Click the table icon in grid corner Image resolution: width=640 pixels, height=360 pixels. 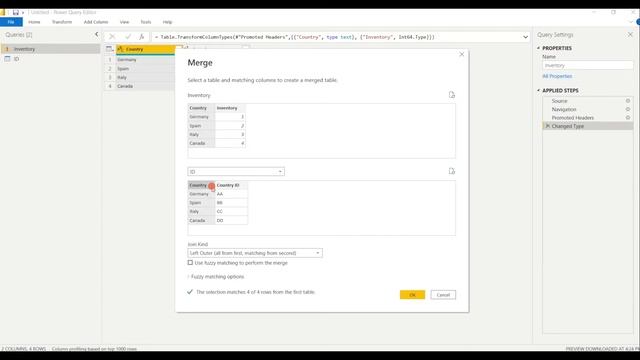pyautogui.click(x=109, y=49)
